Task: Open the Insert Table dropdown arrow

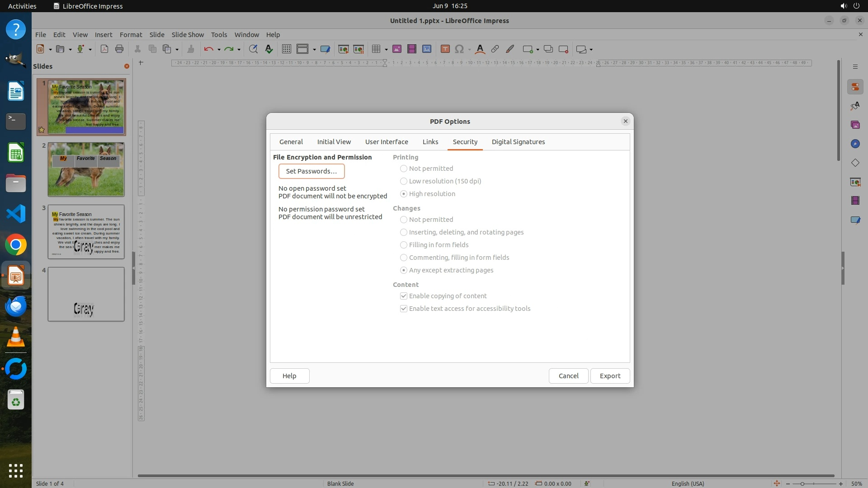Action: [386, 50]
